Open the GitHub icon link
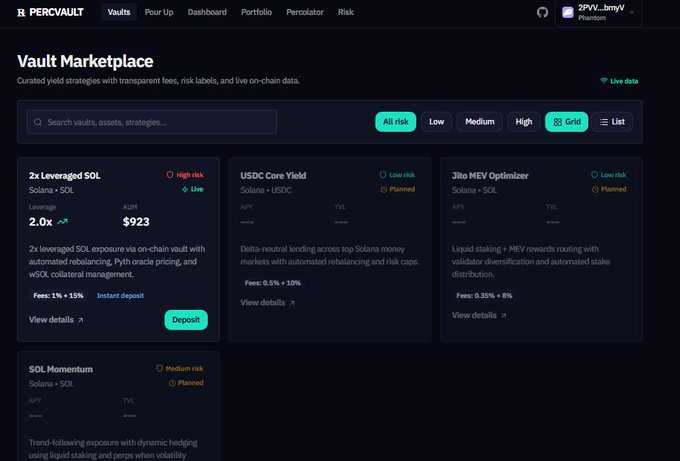680x461 pixels. tap(543, 12)
